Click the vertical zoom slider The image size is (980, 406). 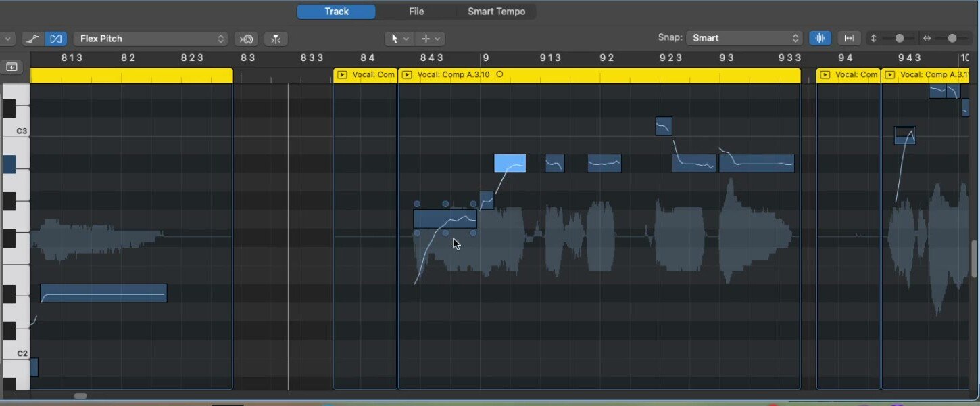tap(899, 38)
